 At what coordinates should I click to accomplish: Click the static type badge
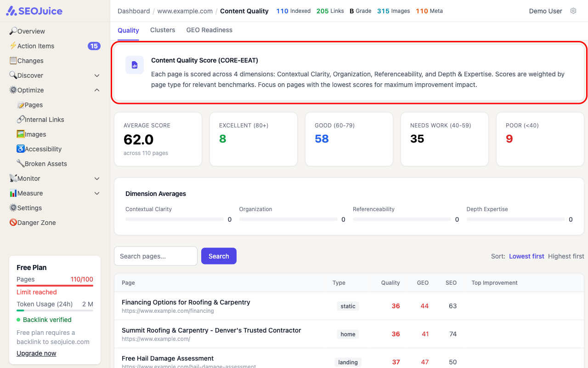(348, 306)
